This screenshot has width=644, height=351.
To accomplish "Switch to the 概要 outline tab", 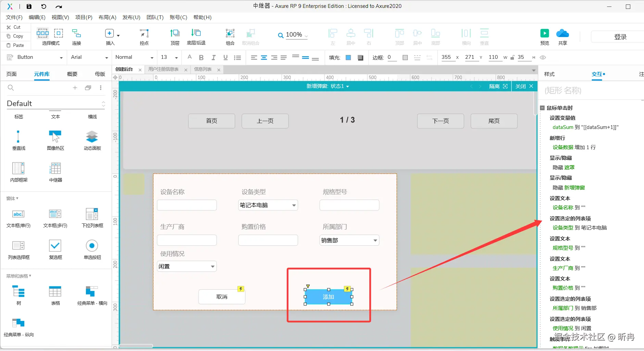I will pos(72,74).
